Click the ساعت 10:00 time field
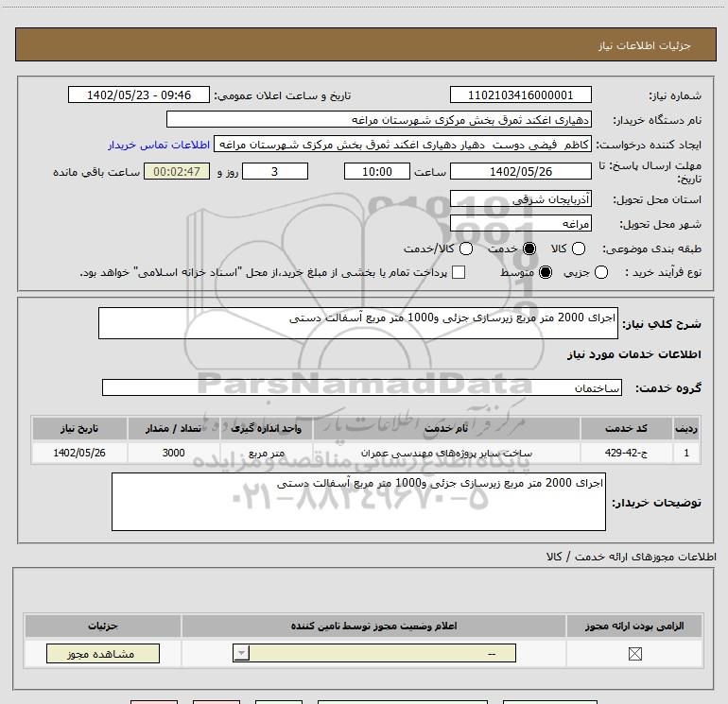Screen dimensions: 728x704 pyautogui.click(x=377, y=171)
